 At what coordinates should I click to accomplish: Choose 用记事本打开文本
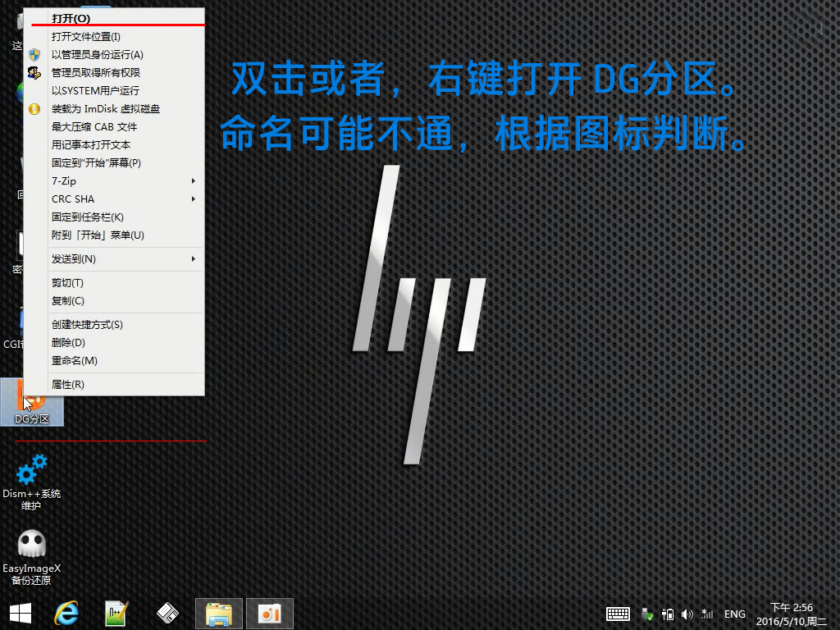114,144
